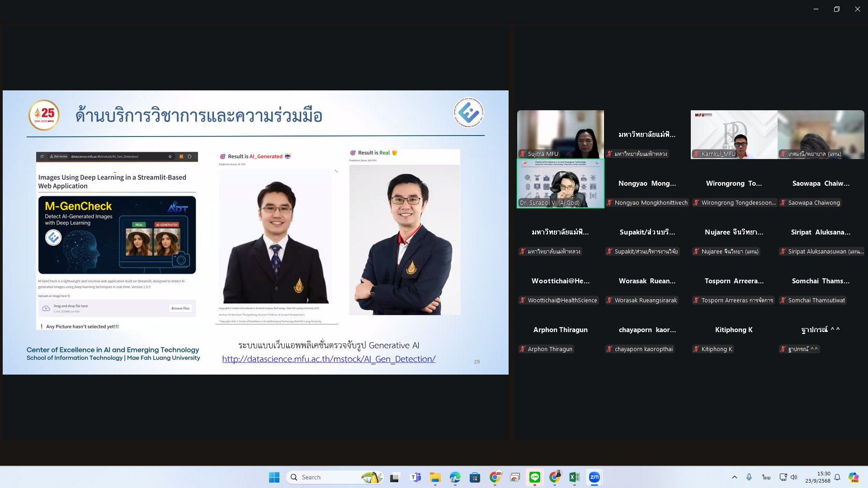Open the clock and calendar flyout

817,477
